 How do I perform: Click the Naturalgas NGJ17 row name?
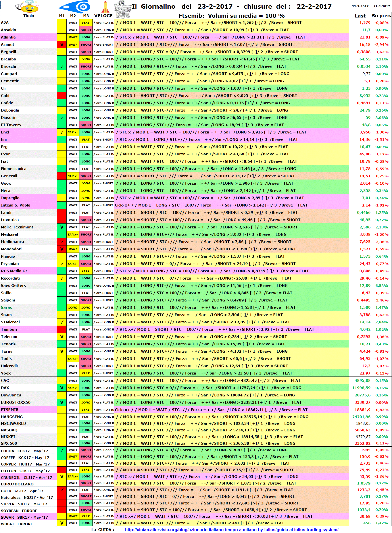(27, 498)
